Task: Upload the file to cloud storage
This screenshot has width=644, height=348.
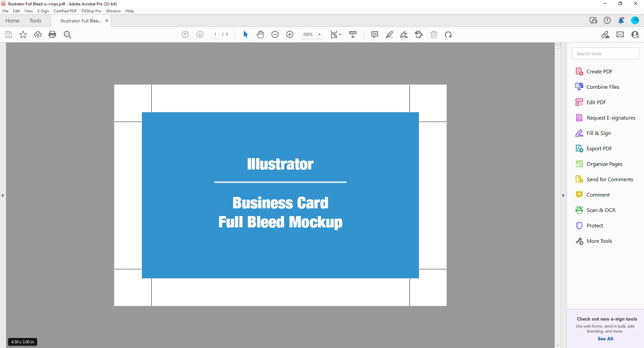Action: pos(38,34)
